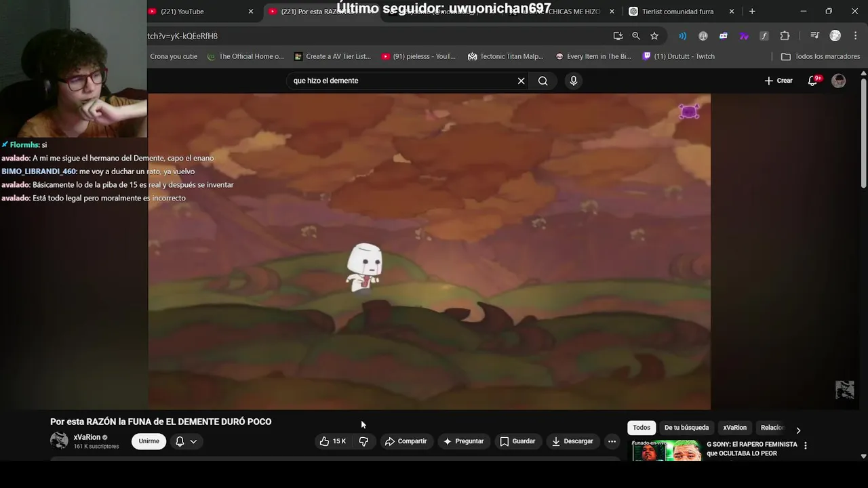Open Tectonic Titan Malp bookmark
The height and width of the screenshot is (488, 868).
(x=506, y=56)
